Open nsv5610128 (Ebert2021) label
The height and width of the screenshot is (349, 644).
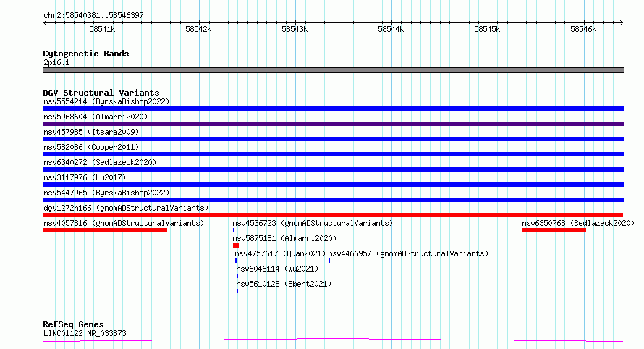(x=284, y=284)
